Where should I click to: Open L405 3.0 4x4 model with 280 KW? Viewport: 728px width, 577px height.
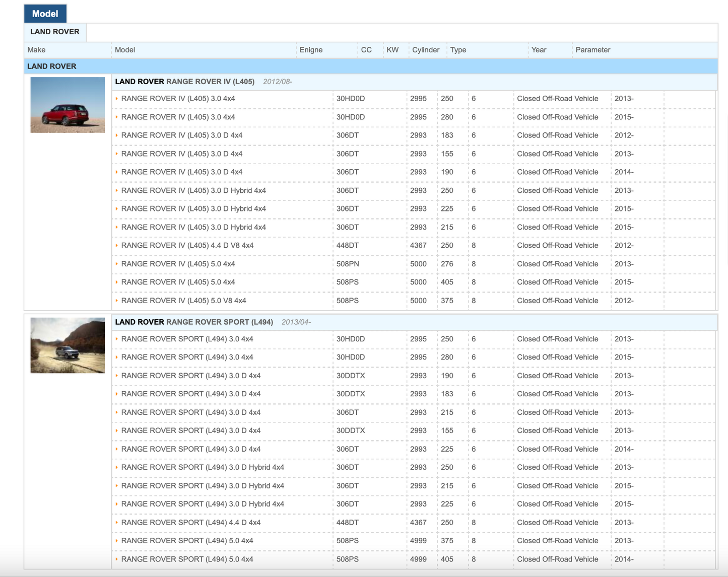(178, 117)
